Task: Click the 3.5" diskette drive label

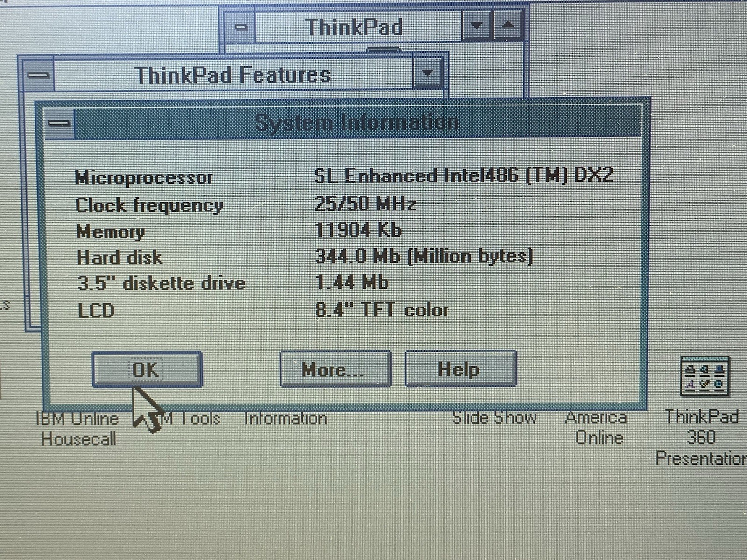Action: pos(162,283)
